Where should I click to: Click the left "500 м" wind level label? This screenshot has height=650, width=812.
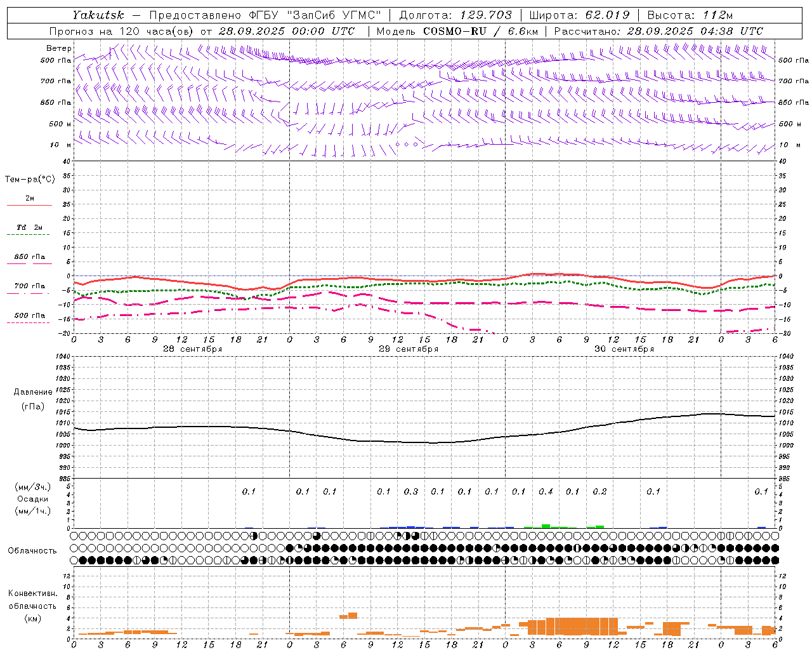tap(60, 124)
